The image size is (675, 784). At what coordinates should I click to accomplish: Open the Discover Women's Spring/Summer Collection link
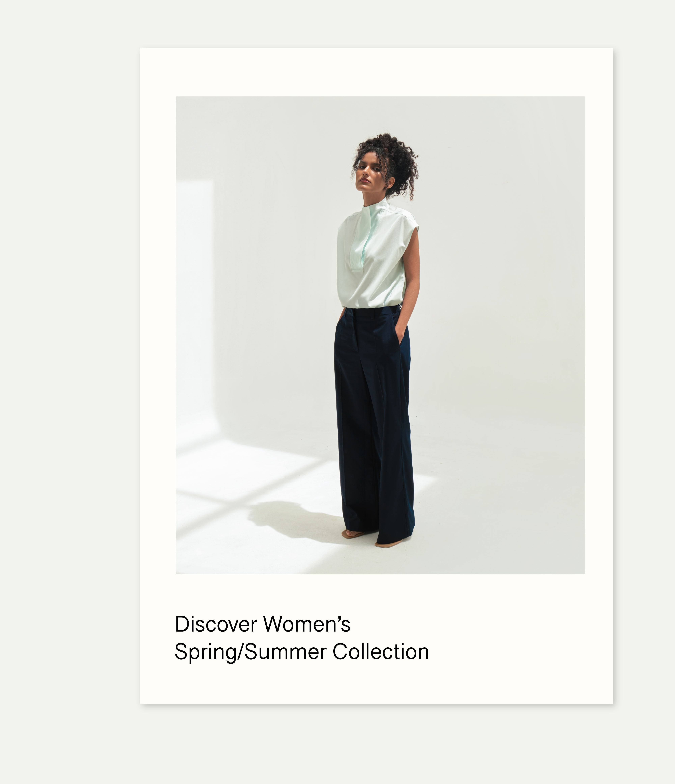301,638
